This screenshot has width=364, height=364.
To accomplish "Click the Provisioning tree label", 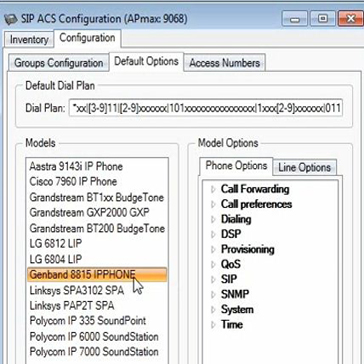I will point(248,249).
